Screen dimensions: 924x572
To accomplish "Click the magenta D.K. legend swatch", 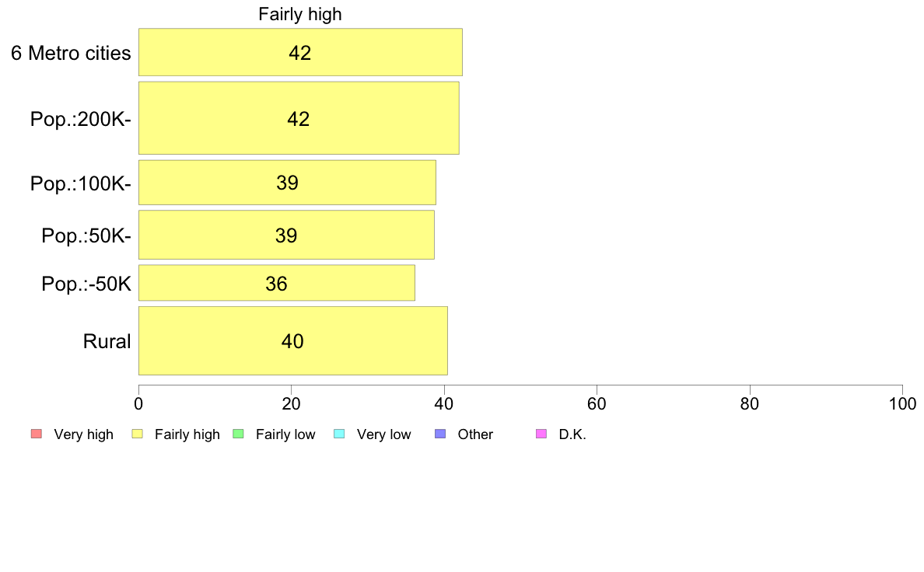I will coord(541,434).
